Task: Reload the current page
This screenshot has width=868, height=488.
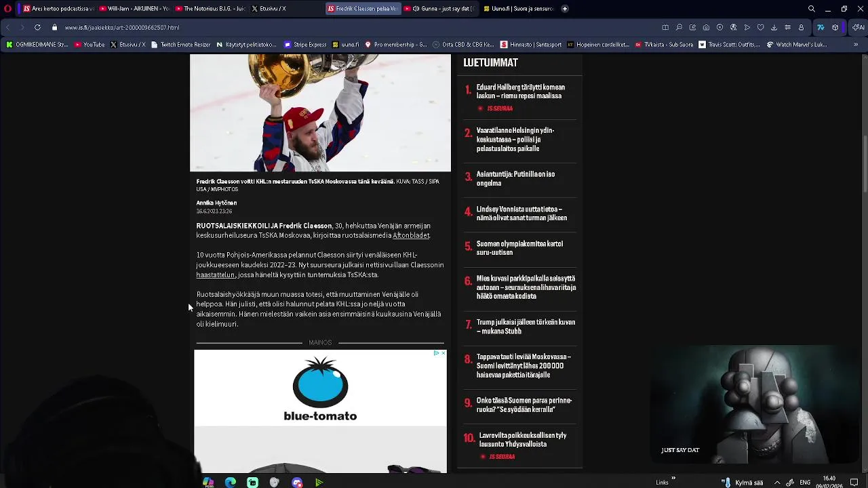Action: (37, 28)
